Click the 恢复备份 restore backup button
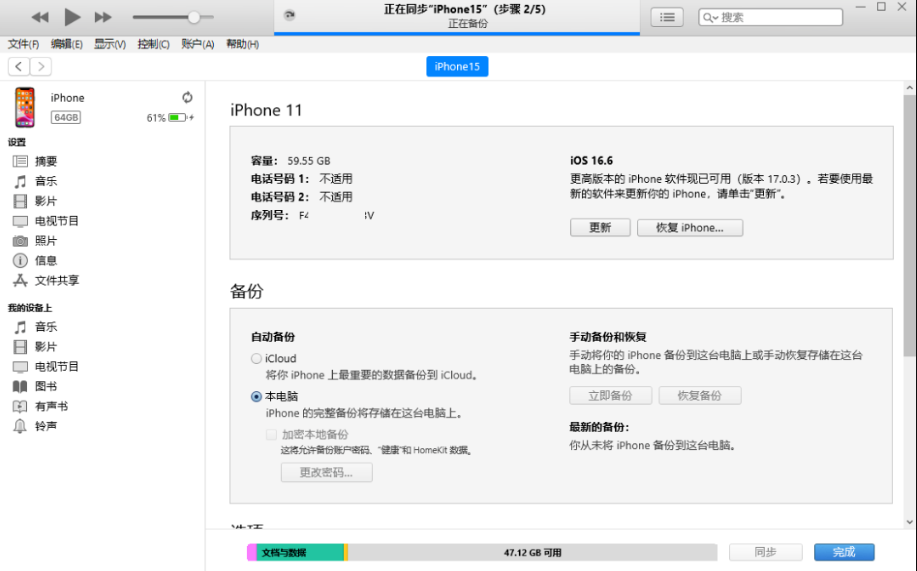Viewport: 917px width, 571px height. pyautogui.click(x=700, y=395)
